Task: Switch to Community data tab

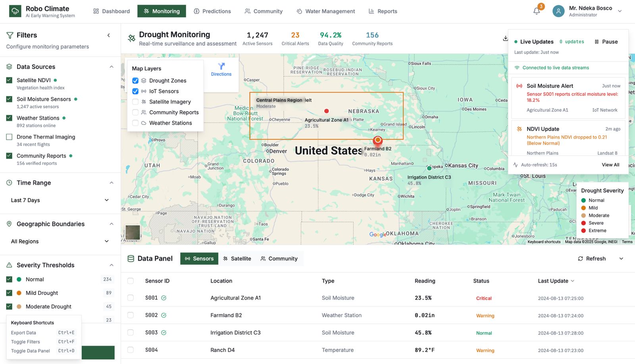Action: point(279,258)
